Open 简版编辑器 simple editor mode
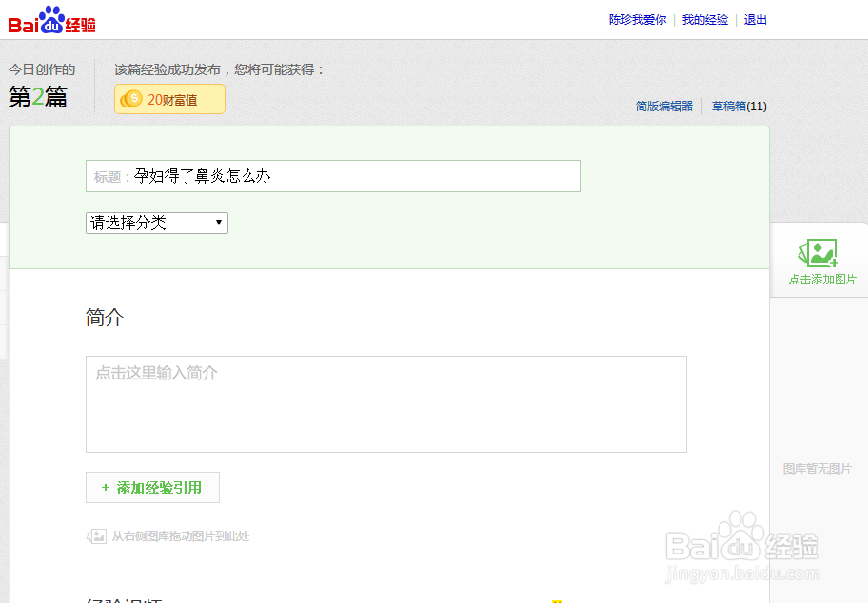This screenshot has height=603, width=868. pos(663,106)
